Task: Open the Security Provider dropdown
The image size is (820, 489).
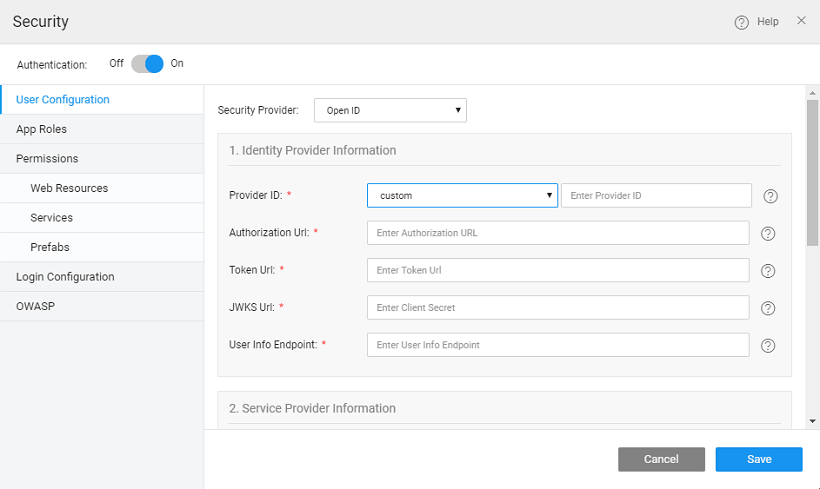Action: coord(390,110)
